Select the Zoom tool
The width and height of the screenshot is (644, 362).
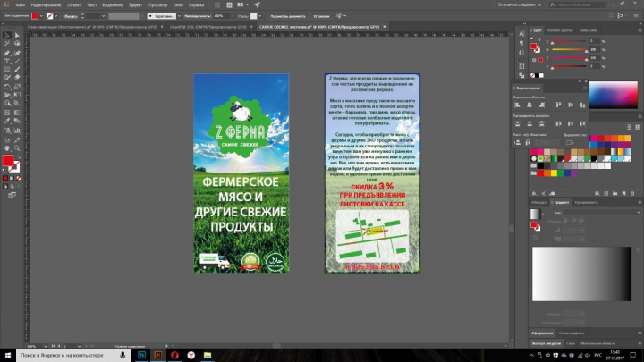[17, 148]
